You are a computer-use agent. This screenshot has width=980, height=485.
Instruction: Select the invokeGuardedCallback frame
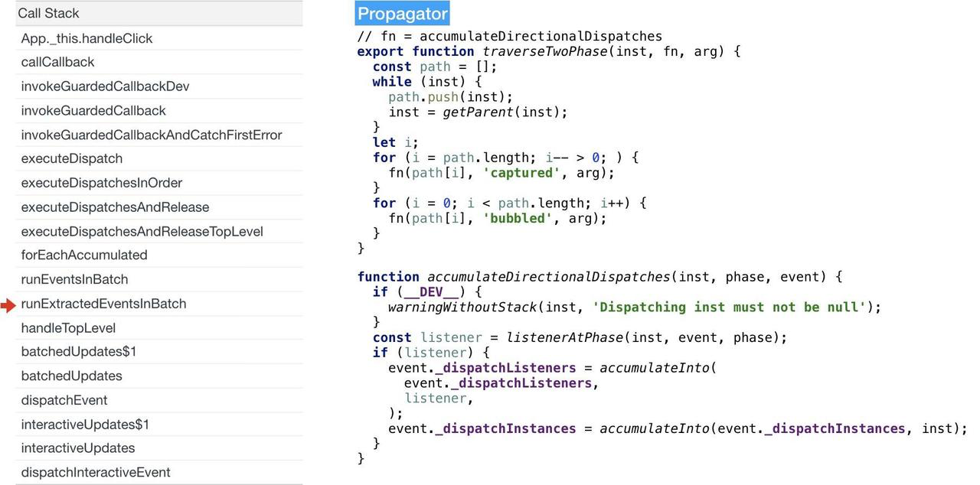159,110
